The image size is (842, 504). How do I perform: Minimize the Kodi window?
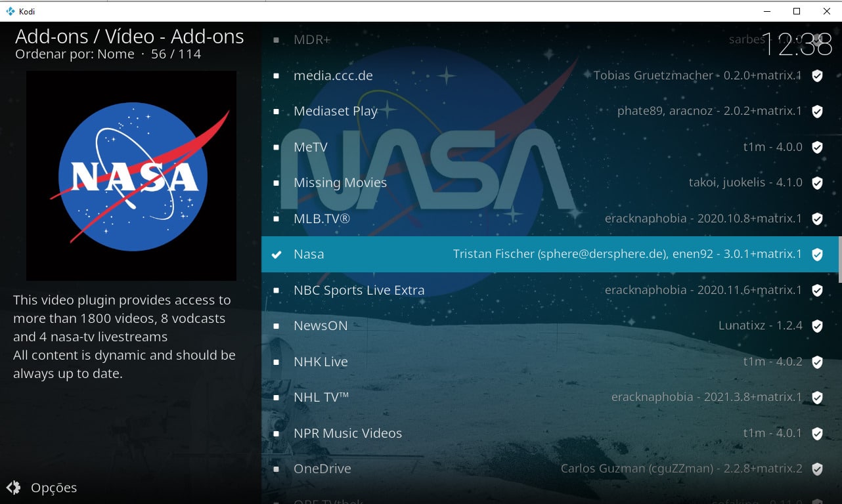(766, 11)
